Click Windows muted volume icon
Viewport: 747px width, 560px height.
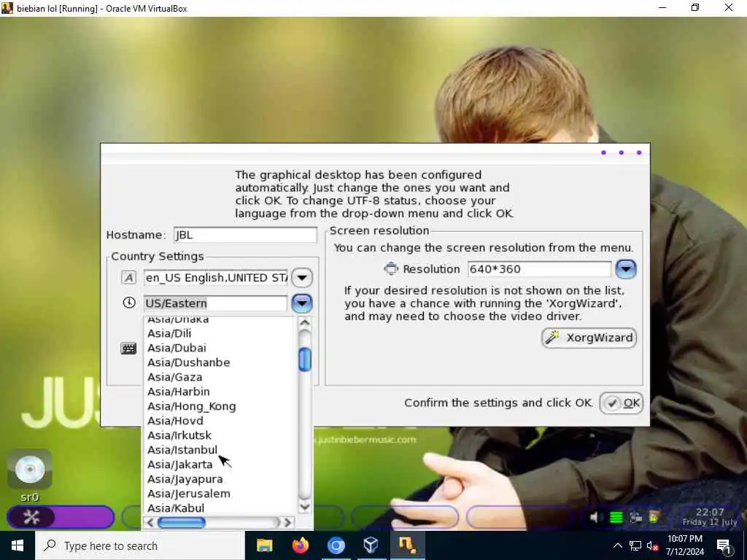tap(653, 545)
